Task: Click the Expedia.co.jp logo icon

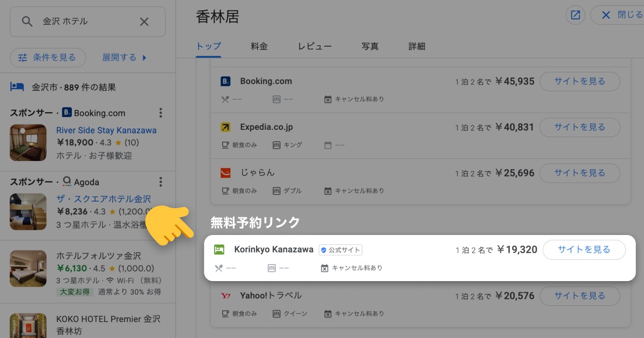Action: click(x=225, y=127)
